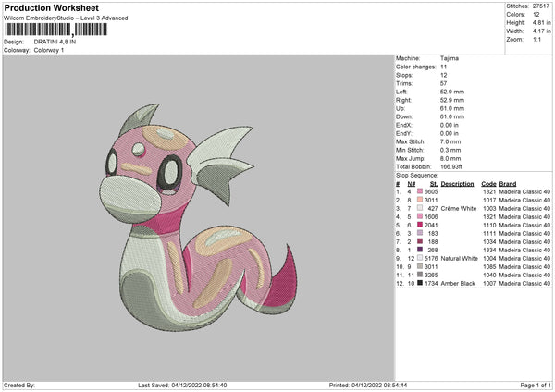
Task: Click the 'Created By:' footer label
Action: coord(18,385)
